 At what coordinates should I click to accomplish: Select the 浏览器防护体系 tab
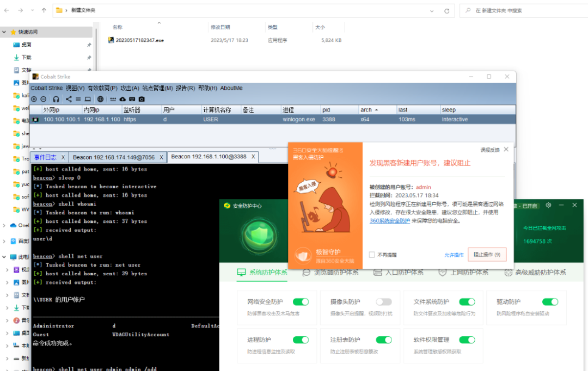[x=330, y=273]
